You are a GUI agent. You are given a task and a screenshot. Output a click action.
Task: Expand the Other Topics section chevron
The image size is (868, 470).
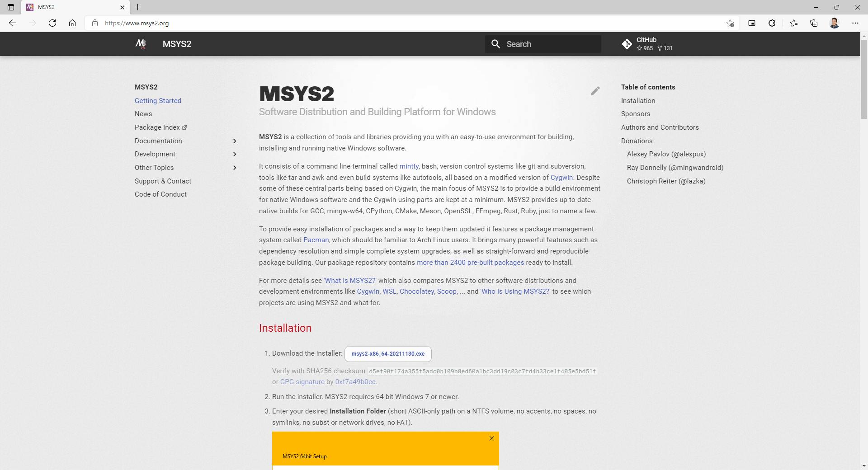[235, 168]
